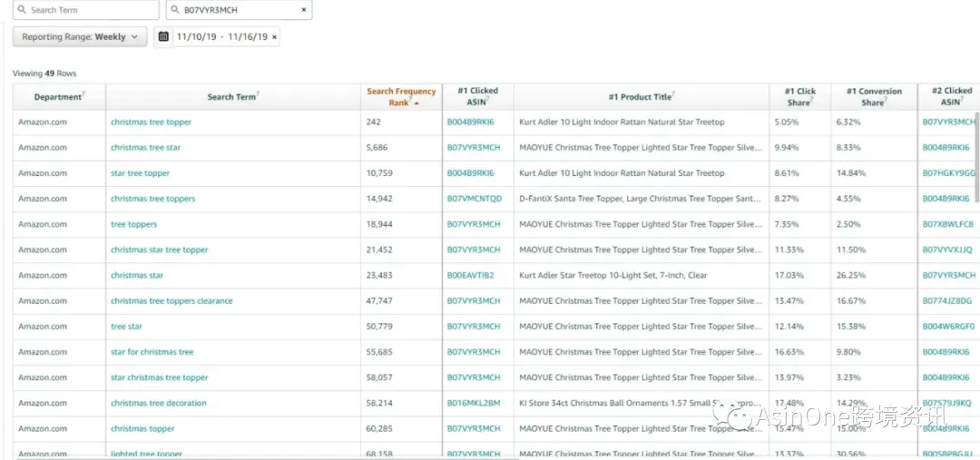The width and height of the screenshot is (980, 460).
Task: Click conversion share value 26.25%
Action: point(850,275)
